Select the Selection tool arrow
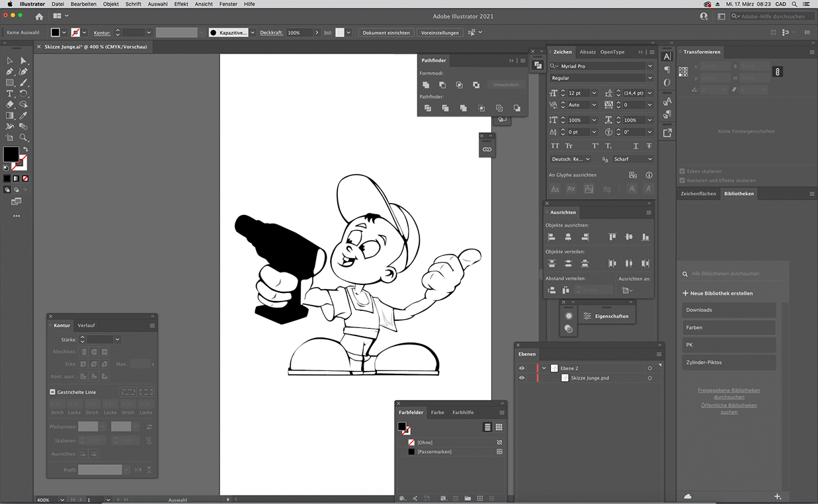818x504 pixels. [x=10, y=61]
